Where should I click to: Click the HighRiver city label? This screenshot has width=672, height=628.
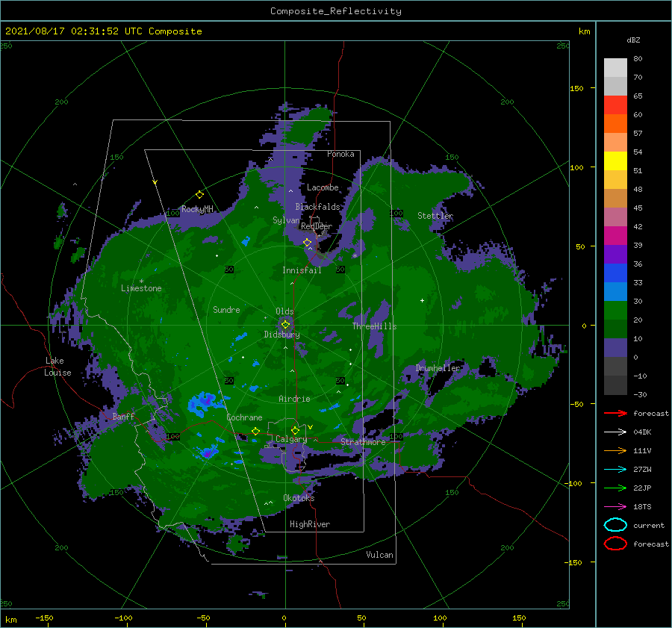(310, 524)
